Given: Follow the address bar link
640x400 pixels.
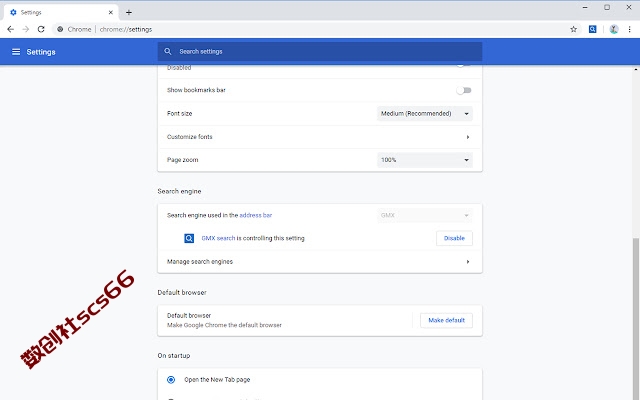Looking at the screenshot, I should pos(256,215).
